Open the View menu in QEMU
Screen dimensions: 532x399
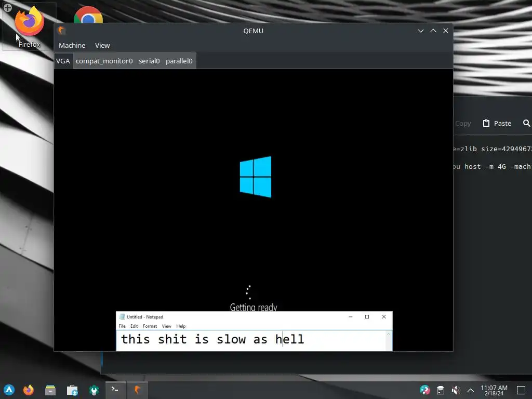click(102, 46)
